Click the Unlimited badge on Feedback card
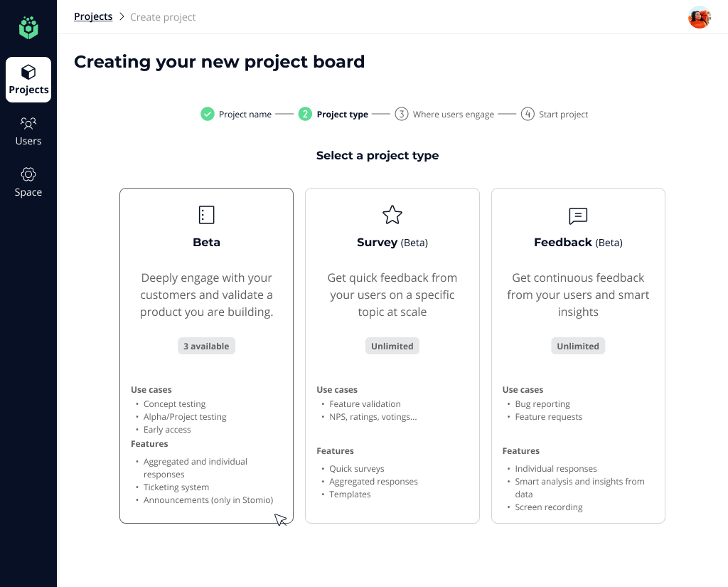This screenshot has height=587, width=728. (x=578, y=347)
